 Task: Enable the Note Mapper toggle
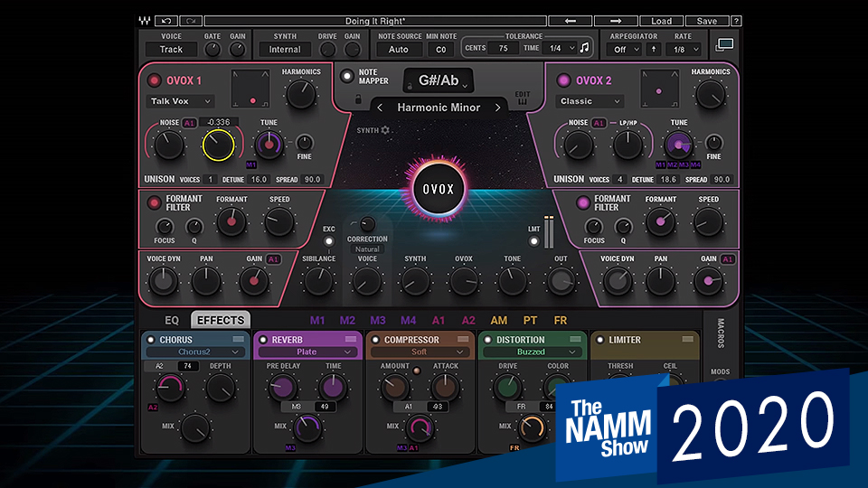click(x=347, y=76)
